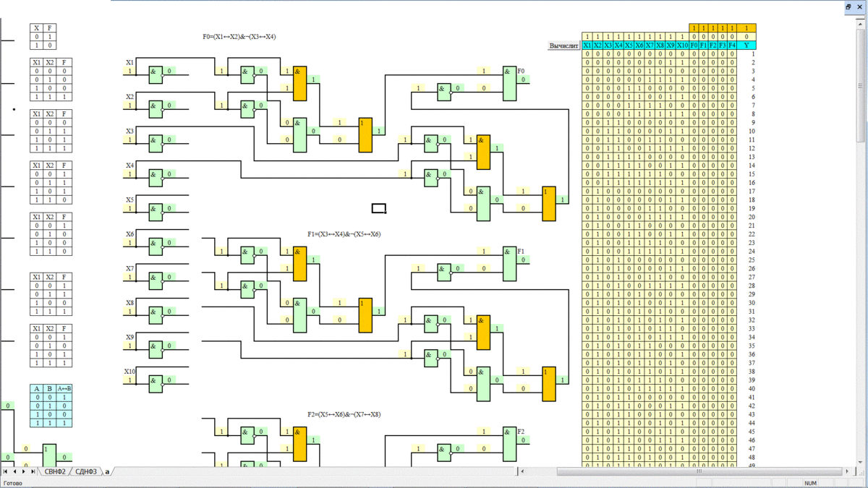Click the formula label F1=(X3↔X4)&¬(X5↔X6)

click(344, 234)
